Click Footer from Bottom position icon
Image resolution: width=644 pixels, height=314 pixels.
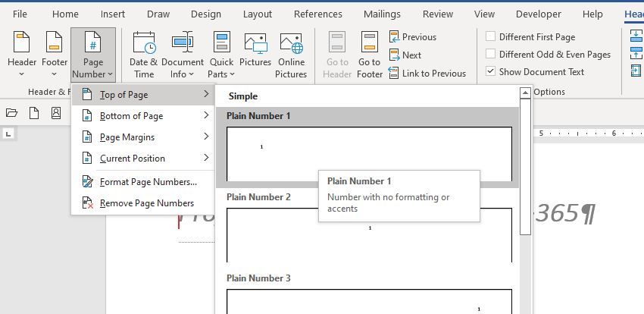tap(636, 53)
